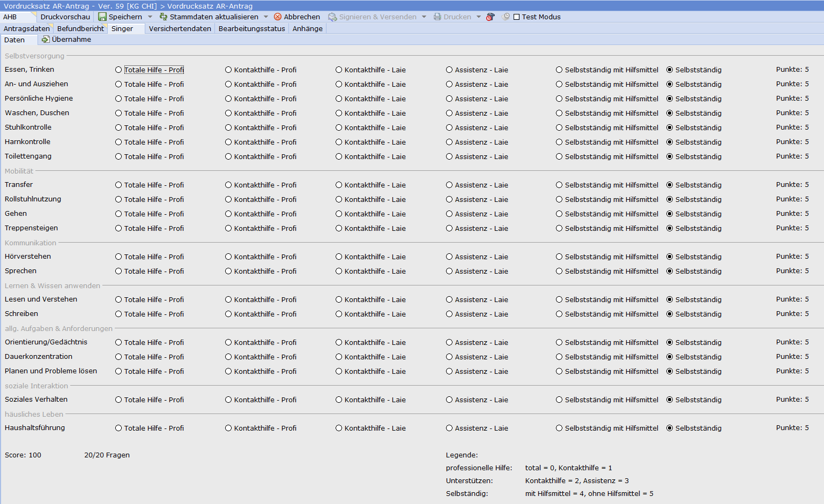
Task: Click the Übernahme arrow icon
Action: (46, 40)
